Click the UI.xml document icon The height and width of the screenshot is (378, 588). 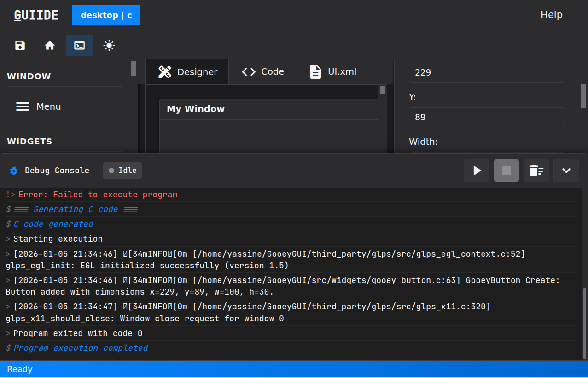point(315,71)
